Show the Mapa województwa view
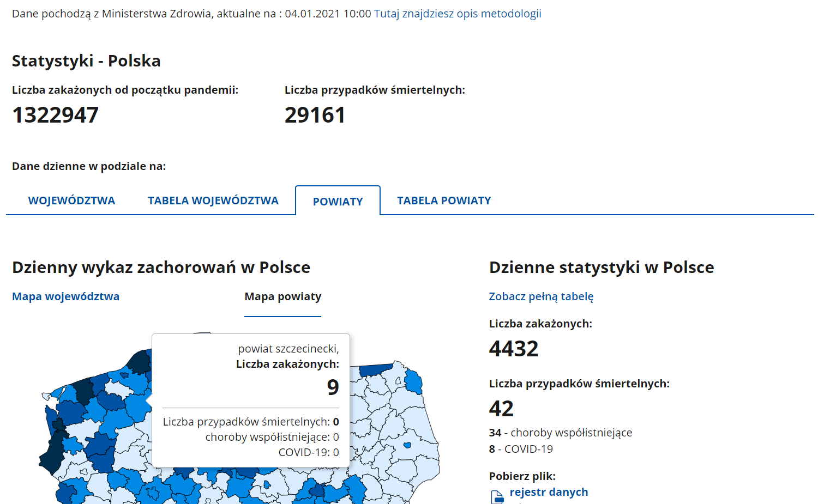Image resolution: width=818 pixels, height=504 pixels. (x=66, y=296)
